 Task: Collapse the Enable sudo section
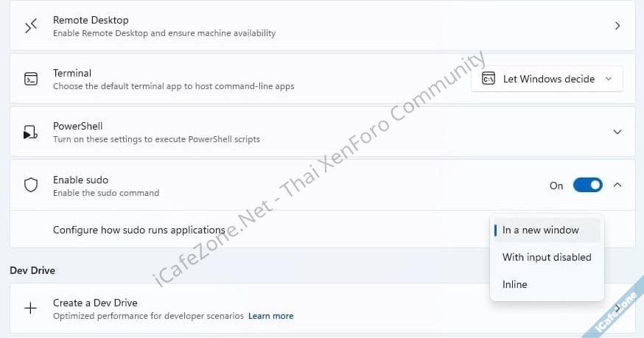(617, 185)
